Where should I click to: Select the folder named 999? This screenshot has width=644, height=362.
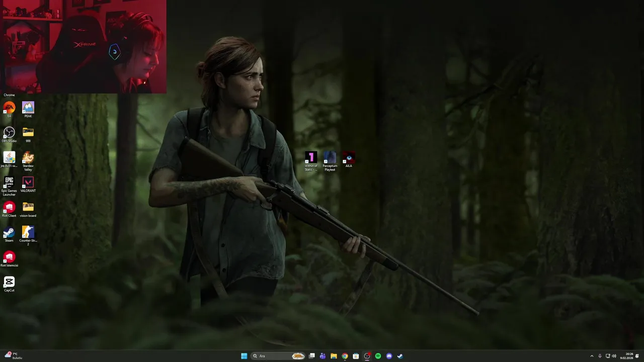(x=28, y=134)
